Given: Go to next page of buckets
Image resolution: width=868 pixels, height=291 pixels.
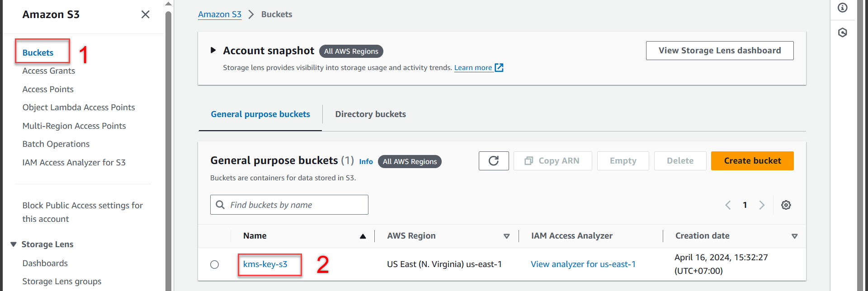Looking at the screenshot, I should 762,205.
